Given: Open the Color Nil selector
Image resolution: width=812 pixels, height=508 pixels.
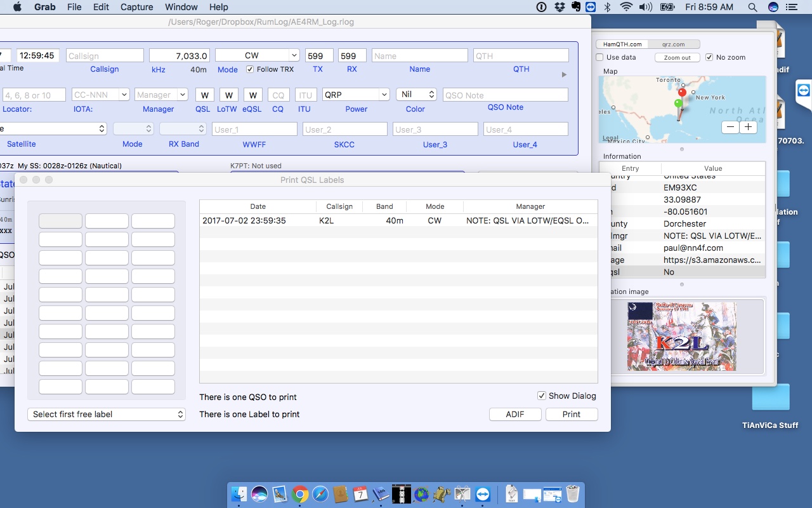Looking at the screenshot, I should (x=416, y=95).
